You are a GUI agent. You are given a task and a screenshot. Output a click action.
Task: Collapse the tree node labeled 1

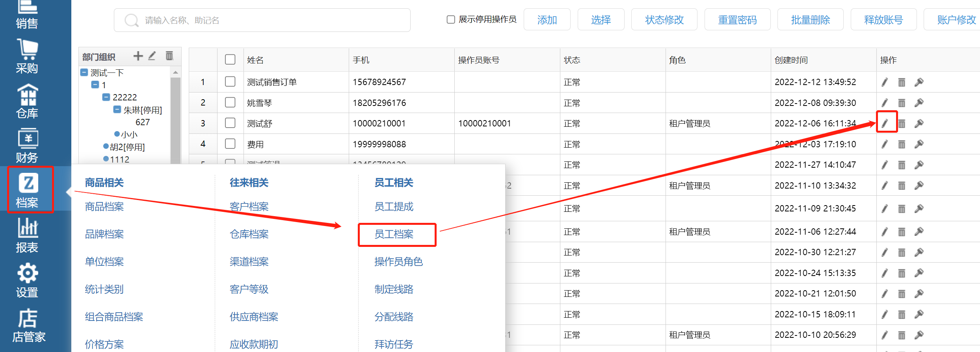click(x=95, y=85)
